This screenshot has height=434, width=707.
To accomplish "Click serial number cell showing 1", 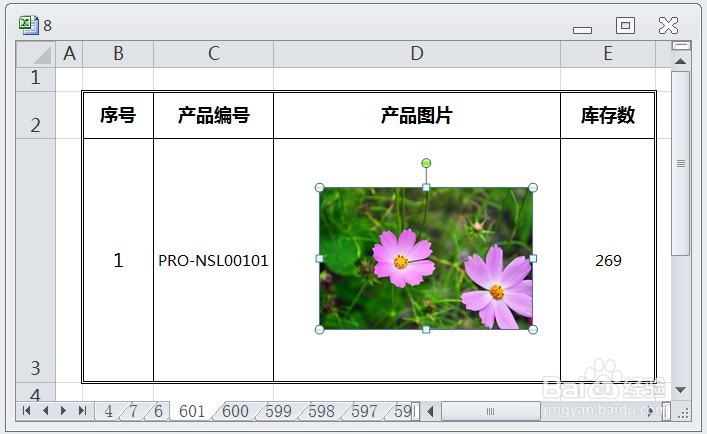I will pos(118,260).
